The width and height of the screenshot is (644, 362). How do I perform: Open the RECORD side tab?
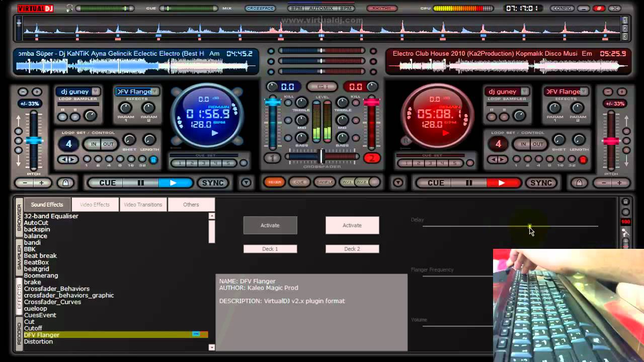20,334
